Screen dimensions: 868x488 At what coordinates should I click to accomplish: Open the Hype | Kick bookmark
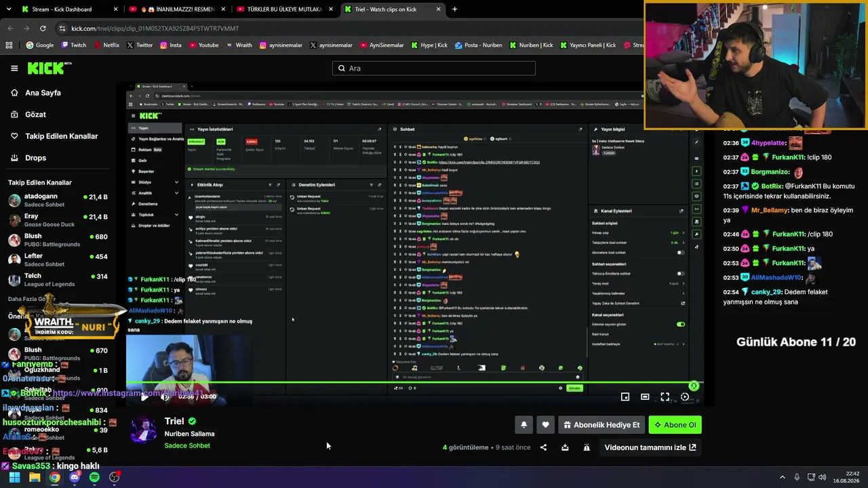coord(429,45)
